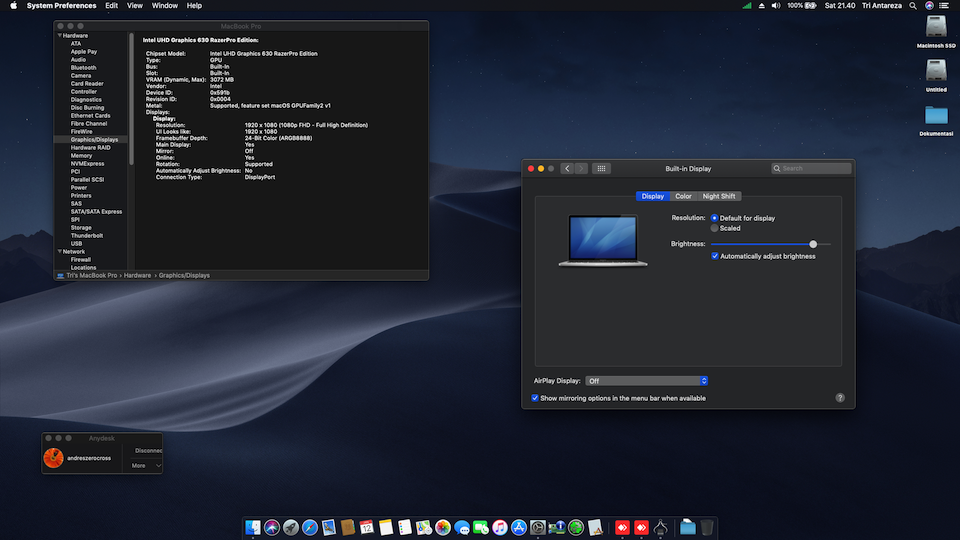Image resolution: width=960 pixels, height=540 pixels.
Task: Uncheck Automatically adjust brightness
Action: click(715, 256)
